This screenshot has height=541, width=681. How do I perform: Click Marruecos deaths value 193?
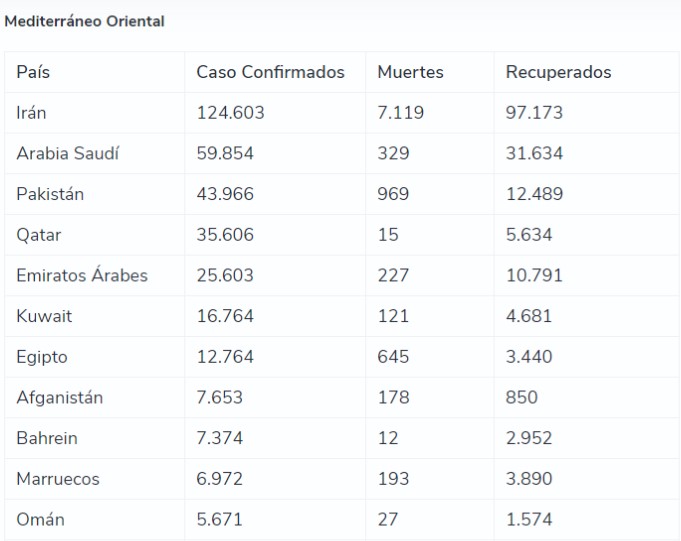click(x=393, y=479)
